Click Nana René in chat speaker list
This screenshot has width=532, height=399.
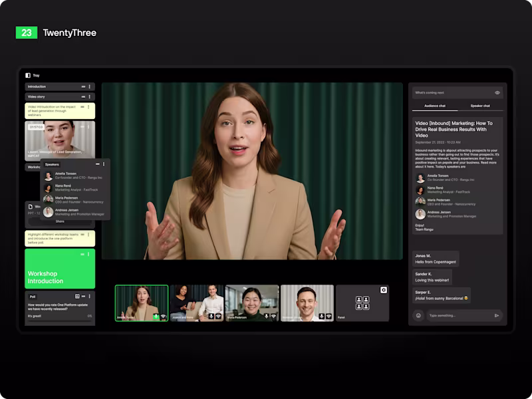tap(443, 190)
